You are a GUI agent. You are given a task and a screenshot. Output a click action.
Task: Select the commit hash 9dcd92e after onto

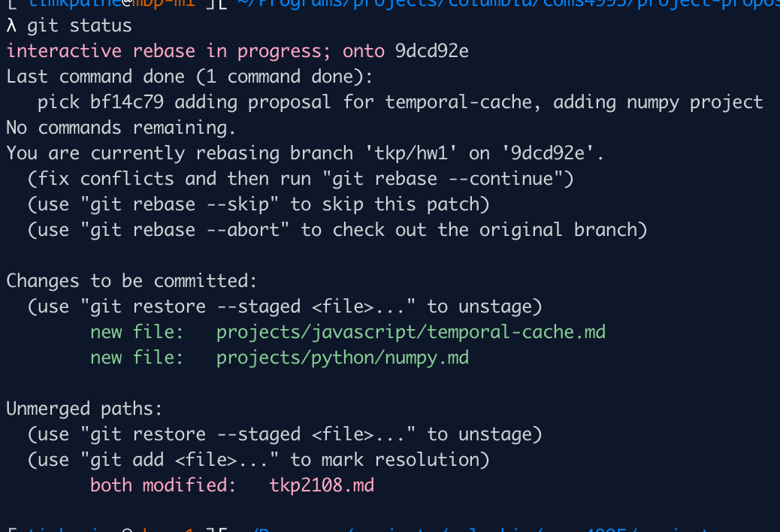pos(432,51)
